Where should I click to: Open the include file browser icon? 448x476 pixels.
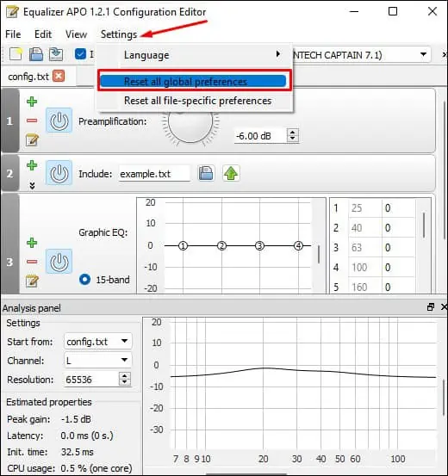point(206,174)
